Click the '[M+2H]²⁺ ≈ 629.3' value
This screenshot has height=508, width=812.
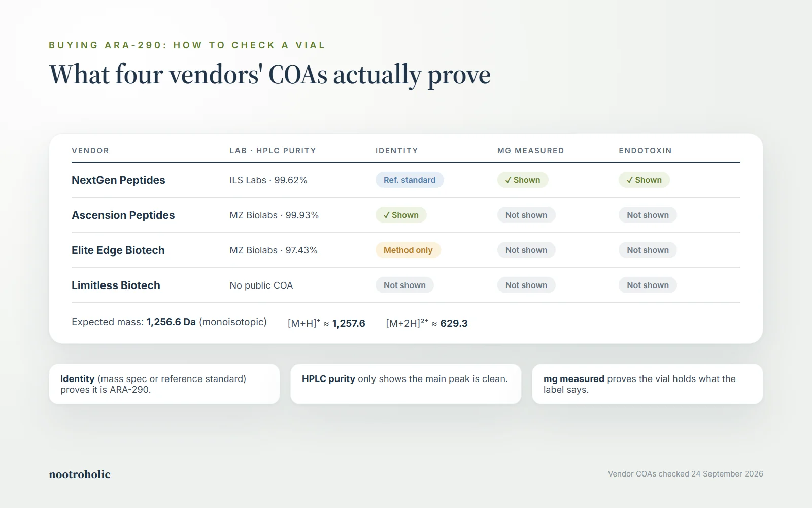tap(427, 323)
